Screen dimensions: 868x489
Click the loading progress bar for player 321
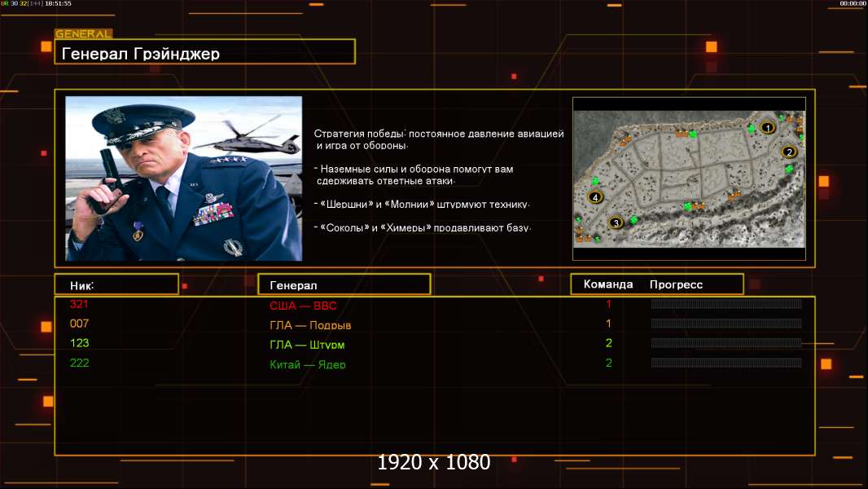726,304
